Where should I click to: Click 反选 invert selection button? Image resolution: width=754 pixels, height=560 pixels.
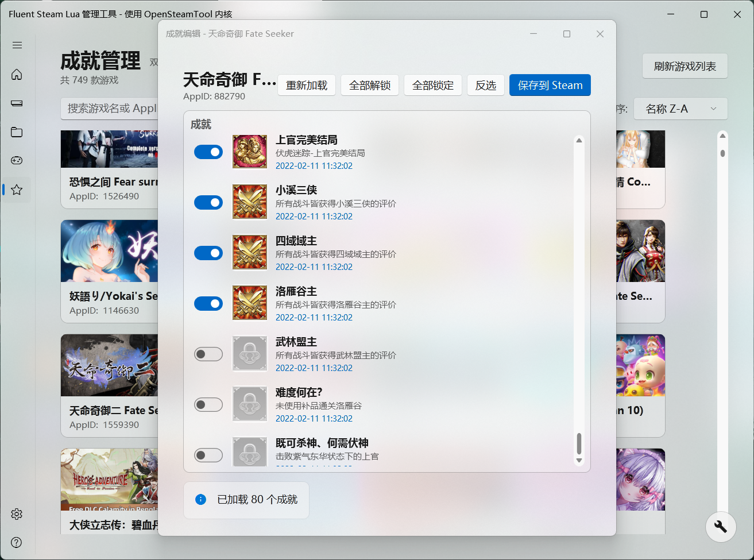486,85
